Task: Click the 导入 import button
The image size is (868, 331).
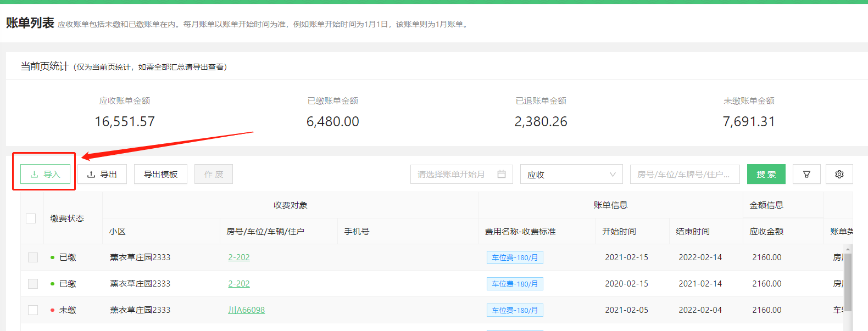Action: coord(45,174)
